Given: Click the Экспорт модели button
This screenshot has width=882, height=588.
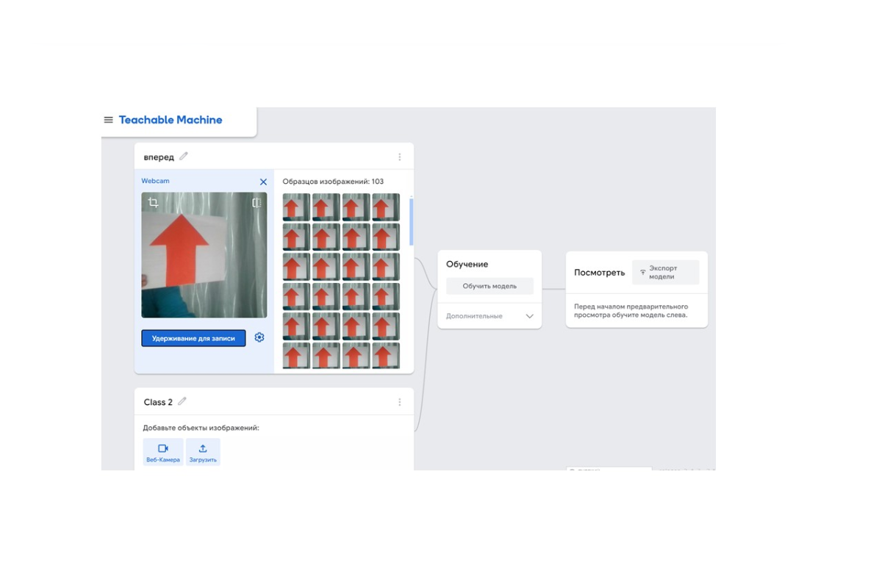Looking at the screenshot, I should click(665, 272).
